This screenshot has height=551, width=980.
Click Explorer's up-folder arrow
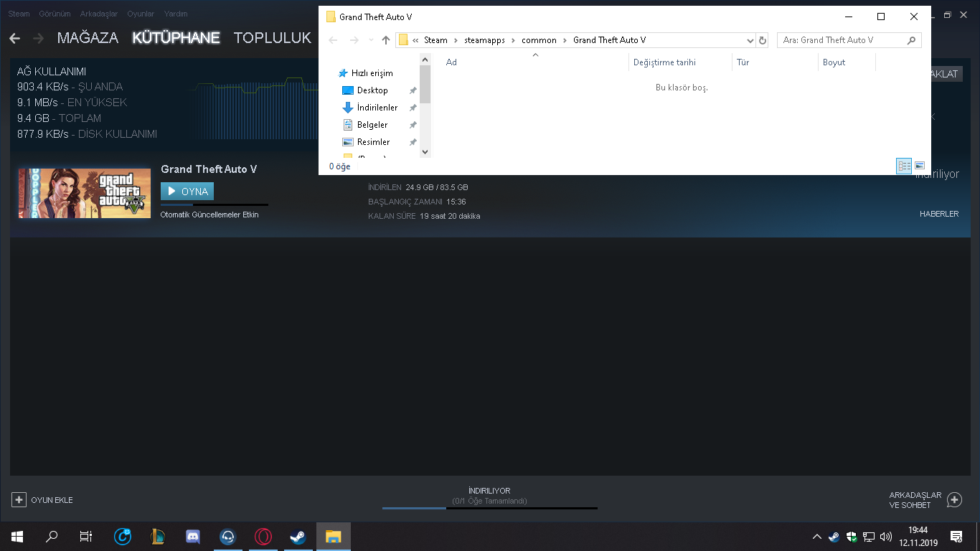pos(386,40)
